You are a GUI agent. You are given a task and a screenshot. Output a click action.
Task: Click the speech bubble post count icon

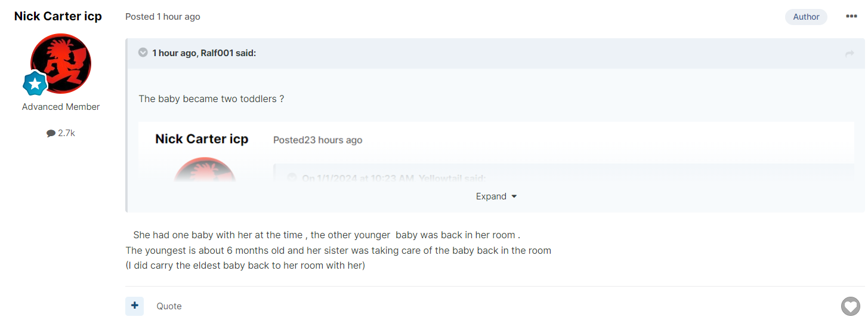pyautogui.click(x=51, y=134)
